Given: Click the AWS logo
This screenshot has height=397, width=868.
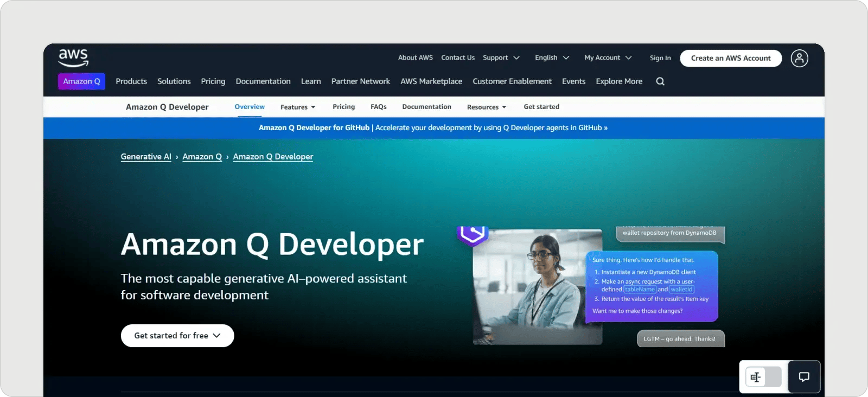Looking at the screenshot, I should point(73,57).
